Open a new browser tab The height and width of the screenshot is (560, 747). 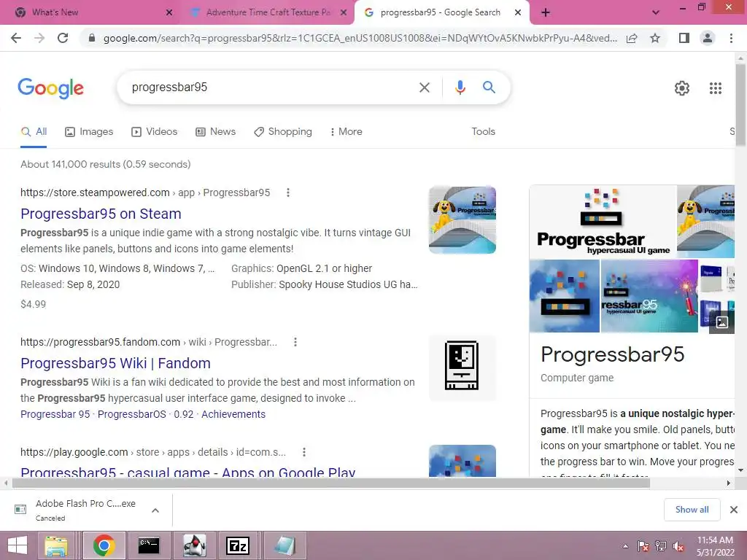pos(546,12)
